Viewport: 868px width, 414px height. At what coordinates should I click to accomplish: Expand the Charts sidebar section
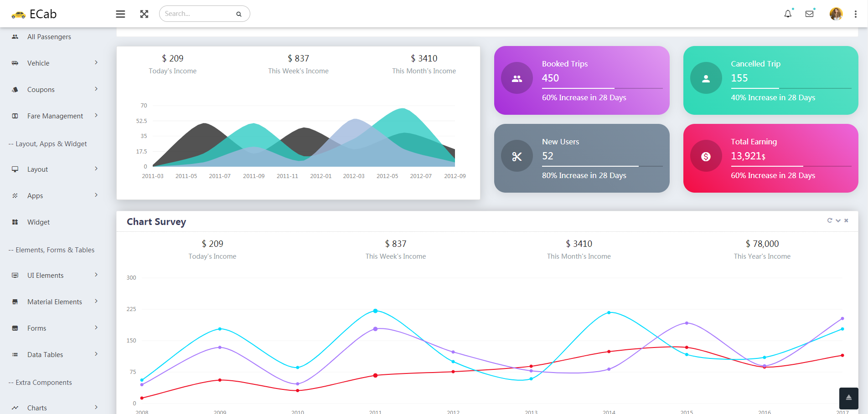tap(36, 408)
